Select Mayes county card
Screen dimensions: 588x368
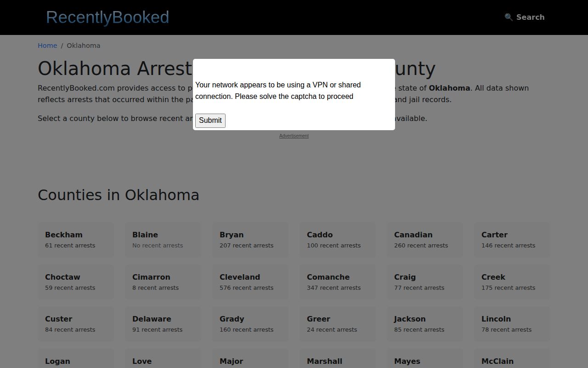point(425,359)
